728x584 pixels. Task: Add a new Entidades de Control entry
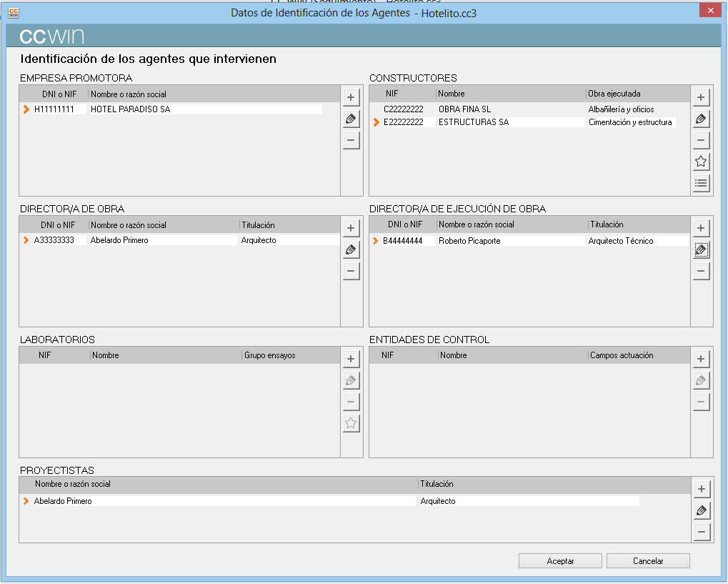(701, 359)
